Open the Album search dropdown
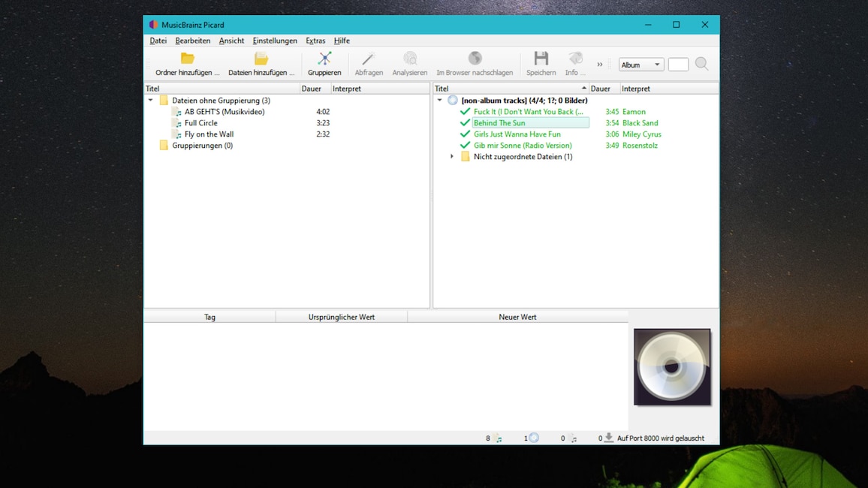 tap(640, 64)
